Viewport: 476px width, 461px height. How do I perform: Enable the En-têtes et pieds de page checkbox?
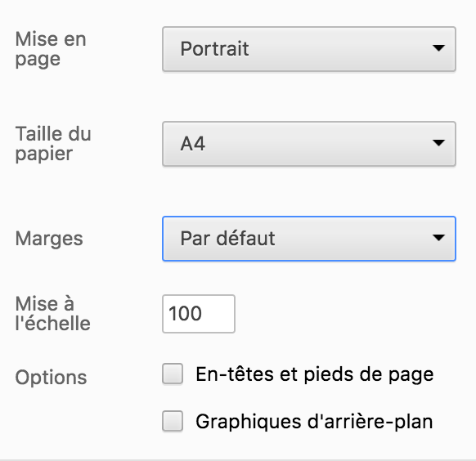click(173, 374)
